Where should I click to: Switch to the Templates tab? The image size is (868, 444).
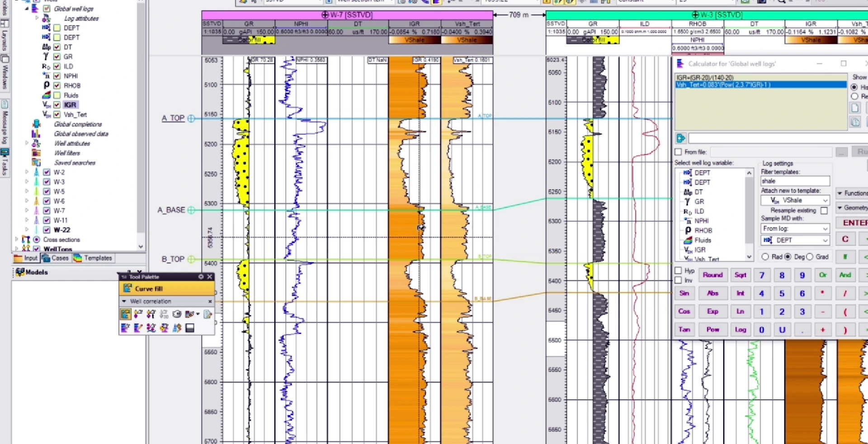pos(93,258)
